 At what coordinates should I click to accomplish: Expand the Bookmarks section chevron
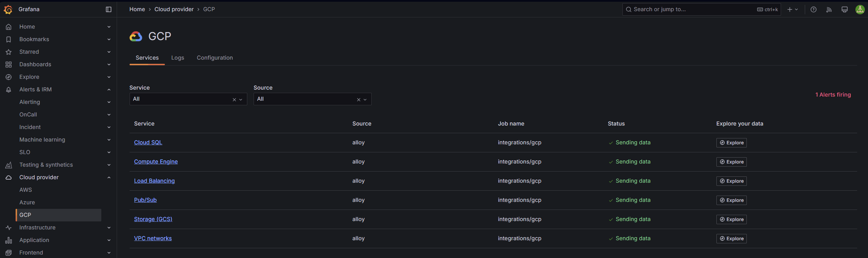(109, 39)
